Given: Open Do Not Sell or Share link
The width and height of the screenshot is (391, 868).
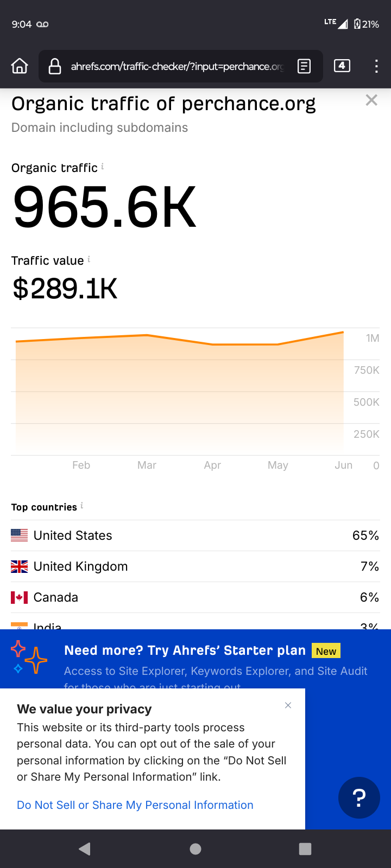Looking at the screenshot, I should coord(135,805).
